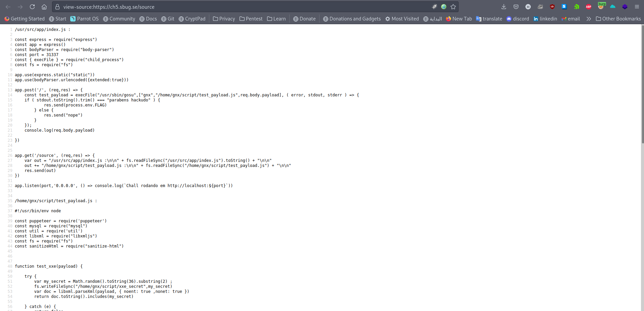Open the Parrot OS bookmark
Screen dimensions: 644x311
[84, 19]
